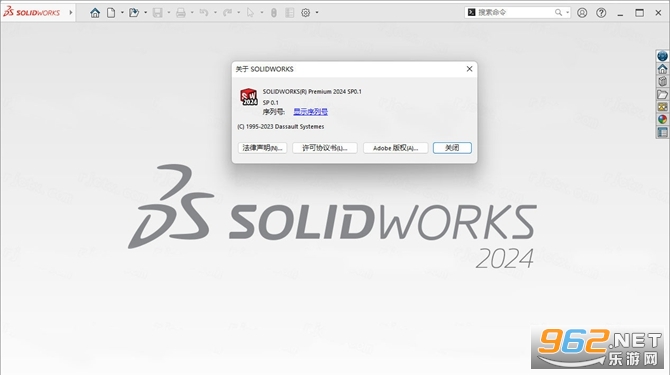Click the magnifier search icon in command box
The height and width of the screenshot is (375, 670).
558,12
